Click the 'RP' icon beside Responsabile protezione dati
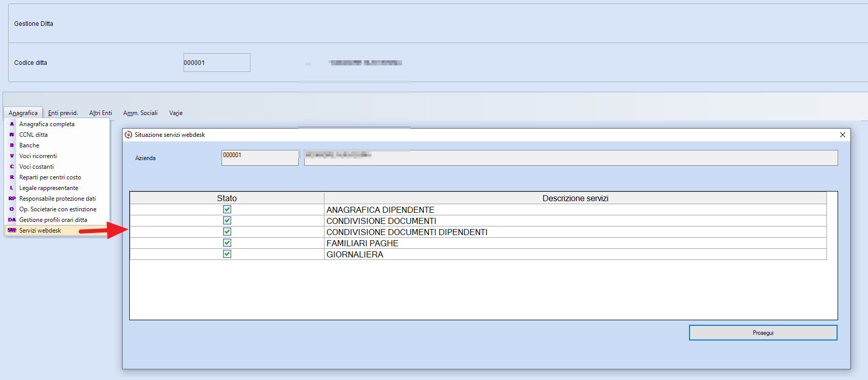The width and height of the screenshot is (868, 380). 12,199
